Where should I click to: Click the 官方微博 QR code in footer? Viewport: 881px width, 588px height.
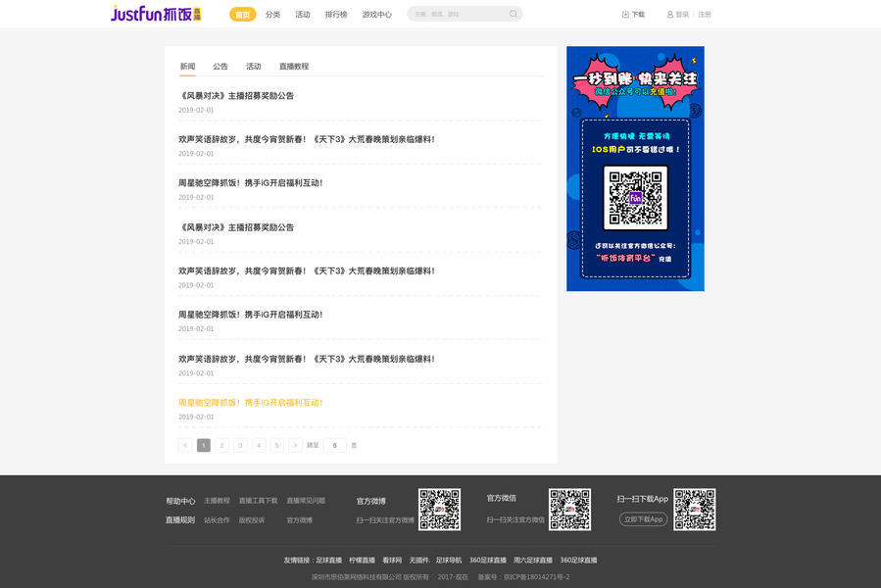point(439,510)
